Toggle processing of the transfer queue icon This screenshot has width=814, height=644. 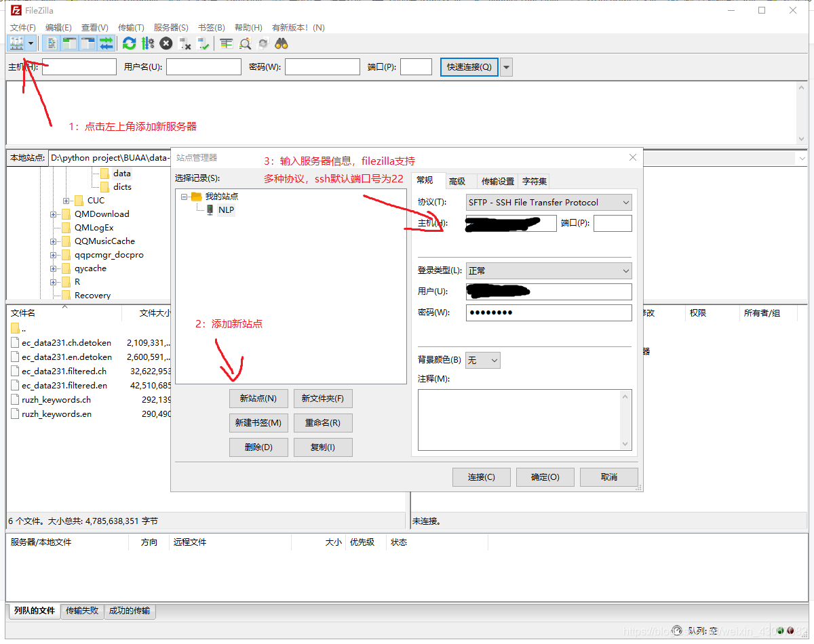click(x=147, y=43)
